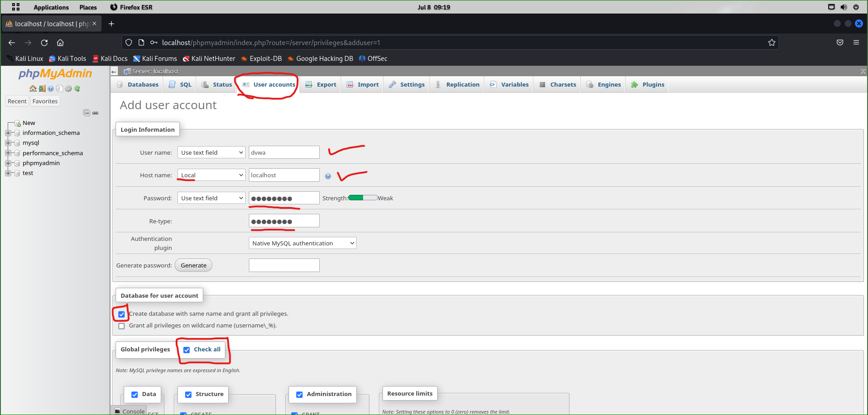Expand mysql database tree node
This screenshot has width=868, height=415.
(x=8, y=143)
